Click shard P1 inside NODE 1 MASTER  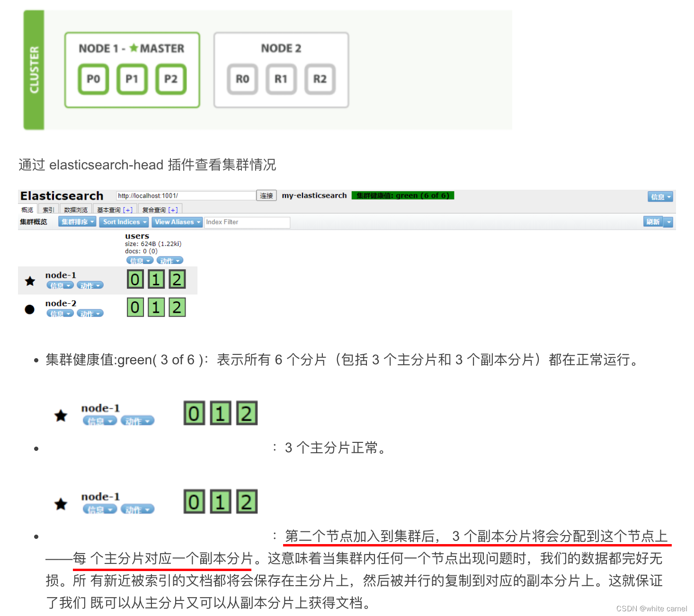click(x=132, y=79)
